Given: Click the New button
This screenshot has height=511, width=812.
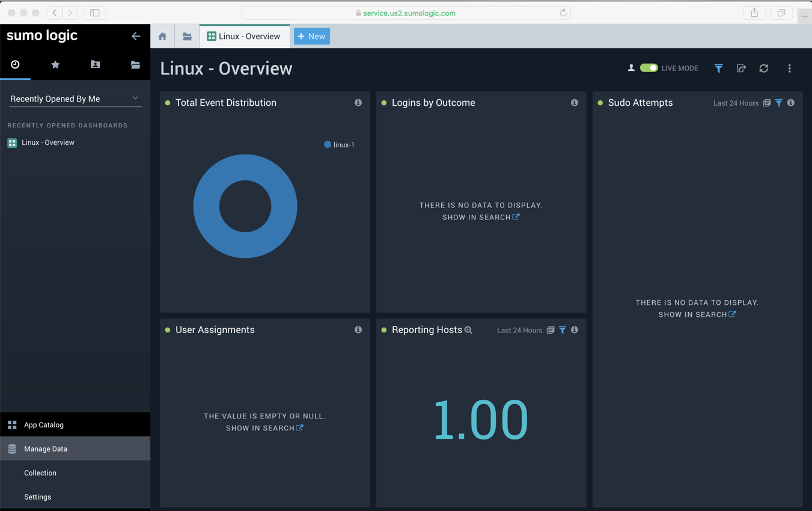Looking at the screenshot, I should pyautogui.click(x=311, y=37).
